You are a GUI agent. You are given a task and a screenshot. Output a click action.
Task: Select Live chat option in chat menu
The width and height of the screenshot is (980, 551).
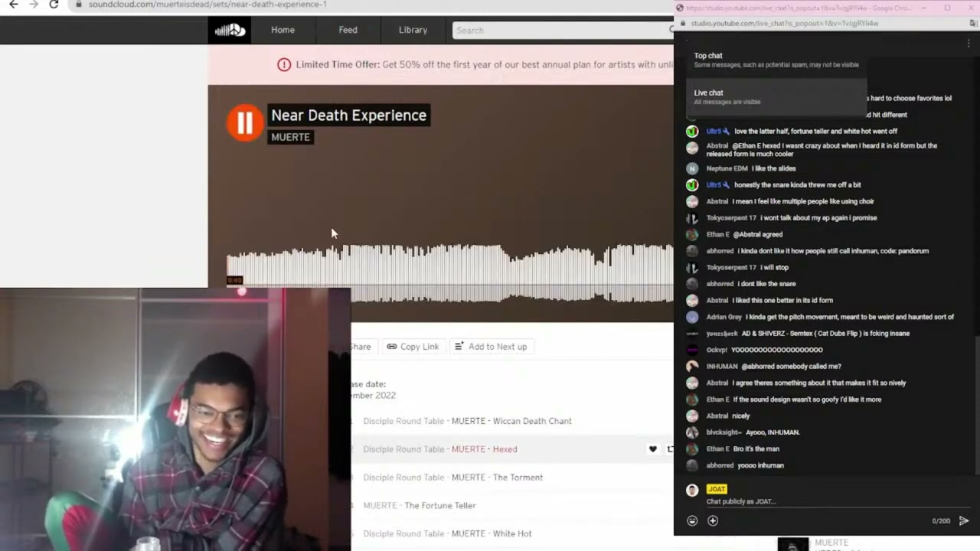coord(776,96)
